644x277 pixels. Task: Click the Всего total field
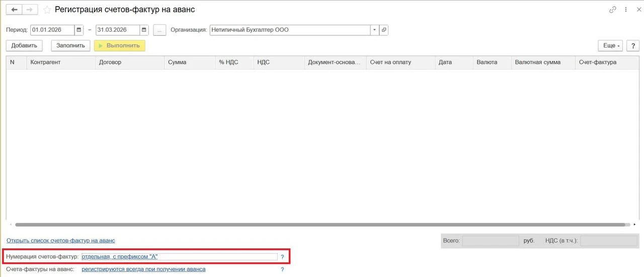coord(491,241)
